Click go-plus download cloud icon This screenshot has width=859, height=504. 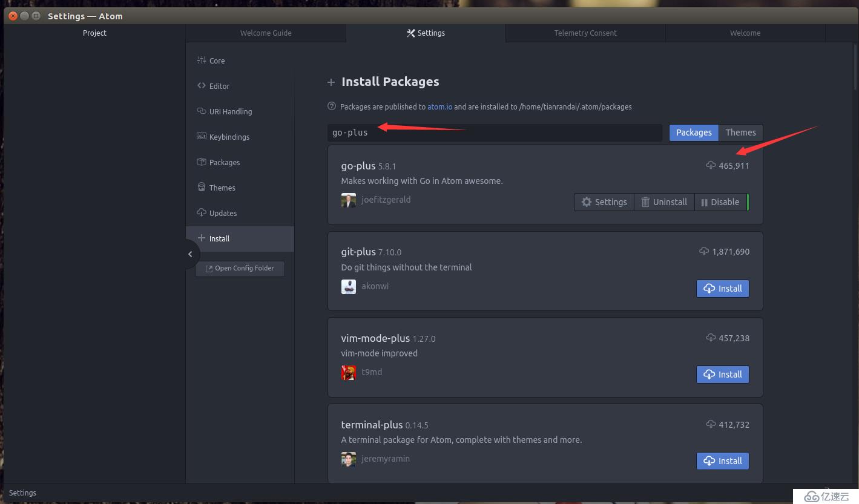tap(711, 165)
